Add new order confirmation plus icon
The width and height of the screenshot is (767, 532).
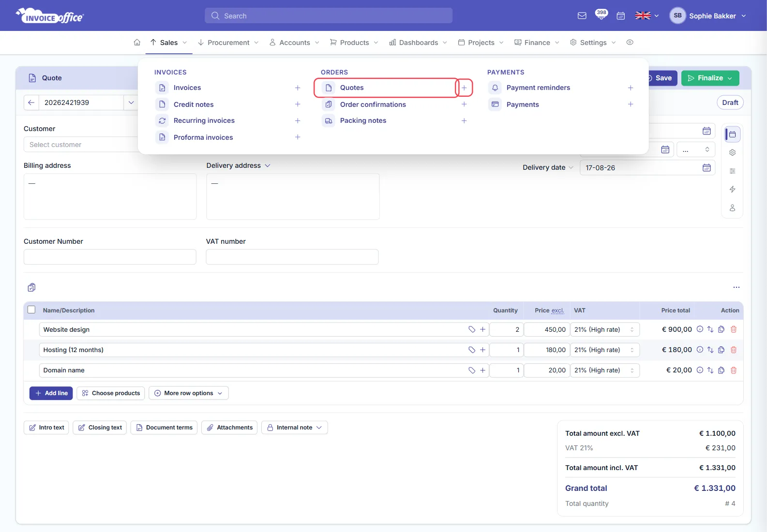pos(464,104)
